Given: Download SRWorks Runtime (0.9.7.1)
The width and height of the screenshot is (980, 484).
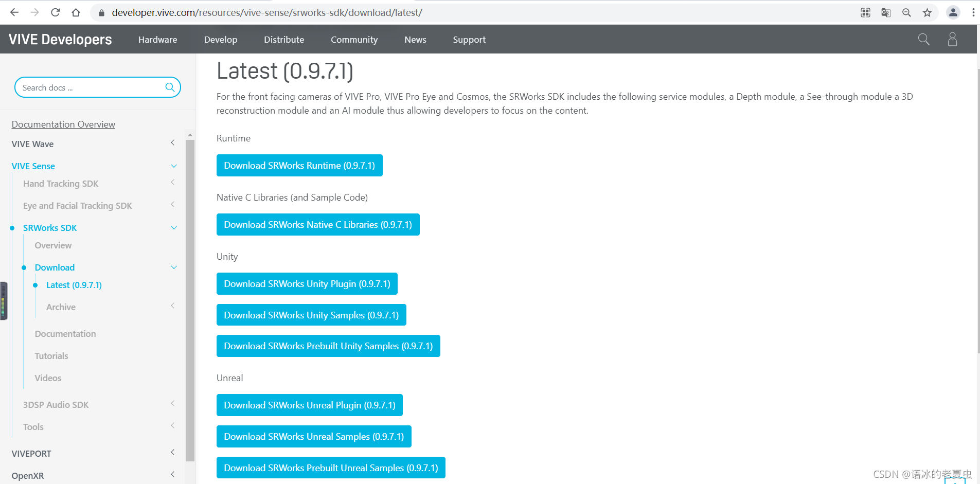Looking at the screenshot, I should [x=299, y=166].
